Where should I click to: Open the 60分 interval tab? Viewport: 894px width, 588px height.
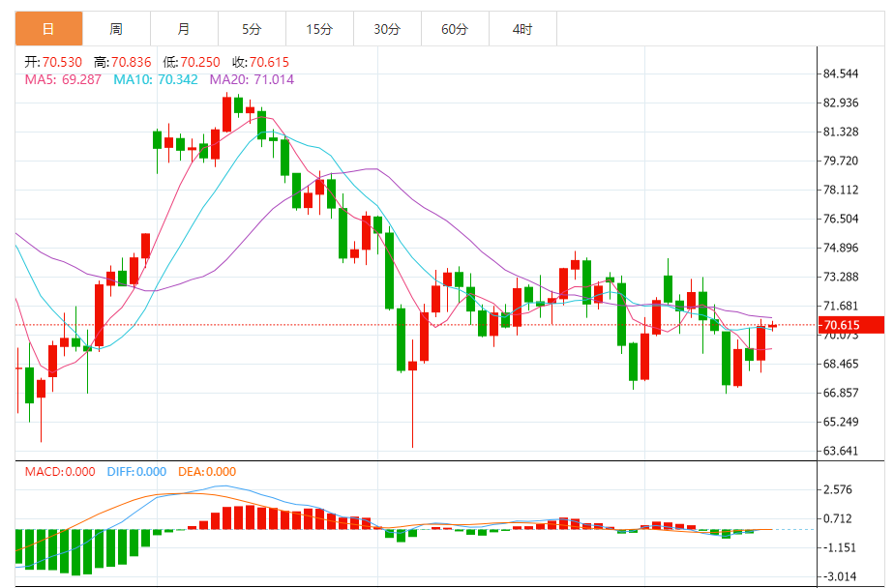(455, 29)
